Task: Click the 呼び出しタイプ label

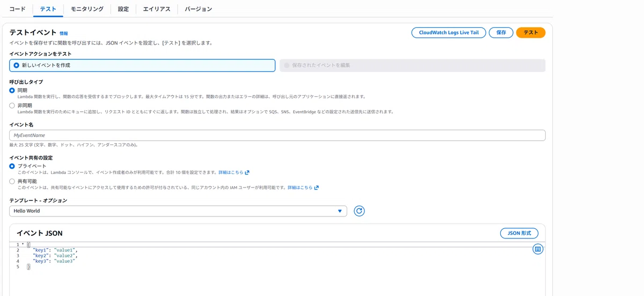Action: pos(26,82)
